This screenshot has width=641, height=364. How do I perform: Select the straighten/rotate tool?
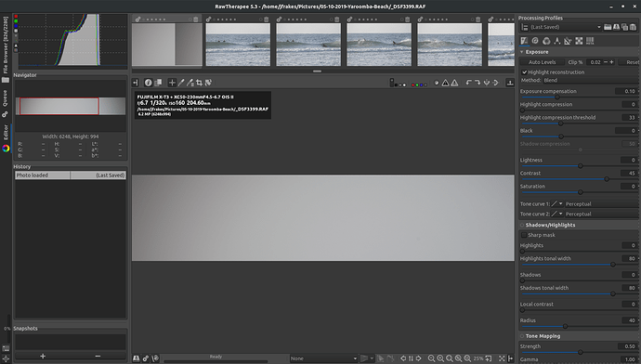click(x=208, y=83)
